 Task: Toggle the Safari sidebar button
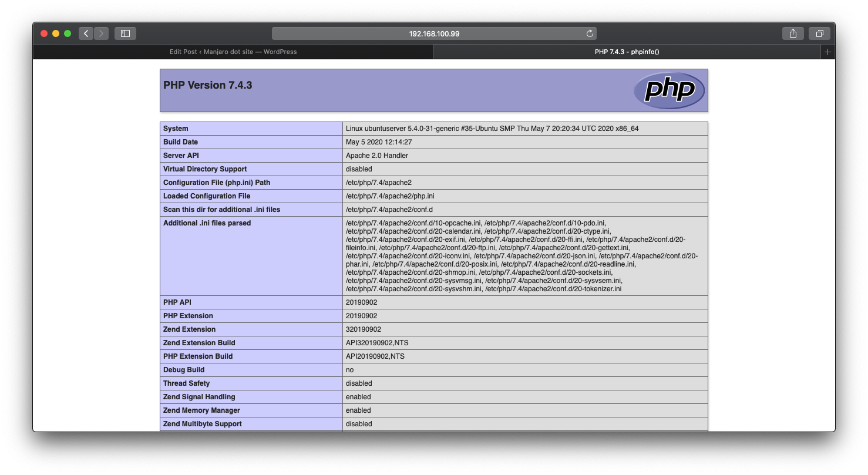click(125, 33)
